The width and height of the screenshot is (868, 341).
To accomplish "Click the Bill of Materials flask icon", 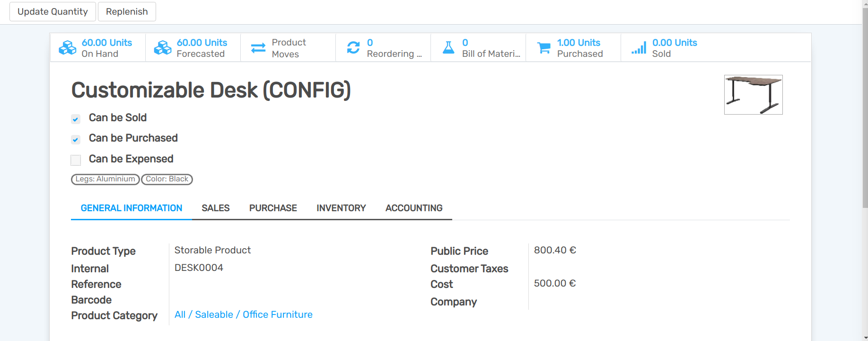I will point(448,48).
